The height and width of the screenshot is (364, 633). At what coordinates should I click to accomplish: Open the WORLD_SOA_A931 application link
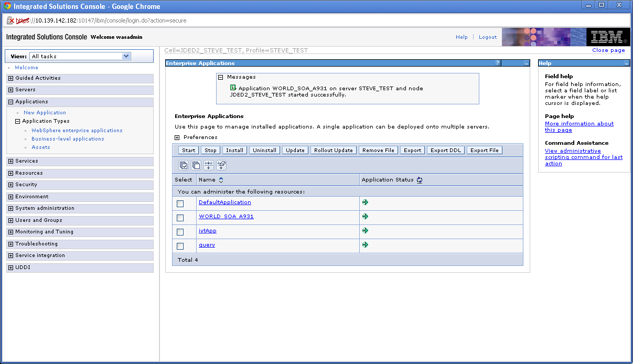[226, 217]
